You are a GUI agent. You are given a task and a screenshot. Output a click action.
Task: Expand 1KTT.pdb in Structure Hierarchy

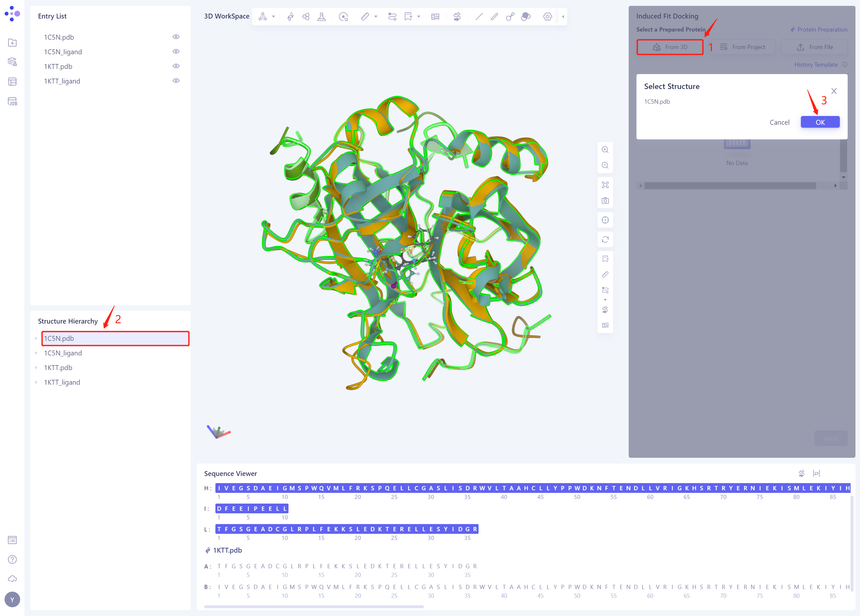point(36,367)
